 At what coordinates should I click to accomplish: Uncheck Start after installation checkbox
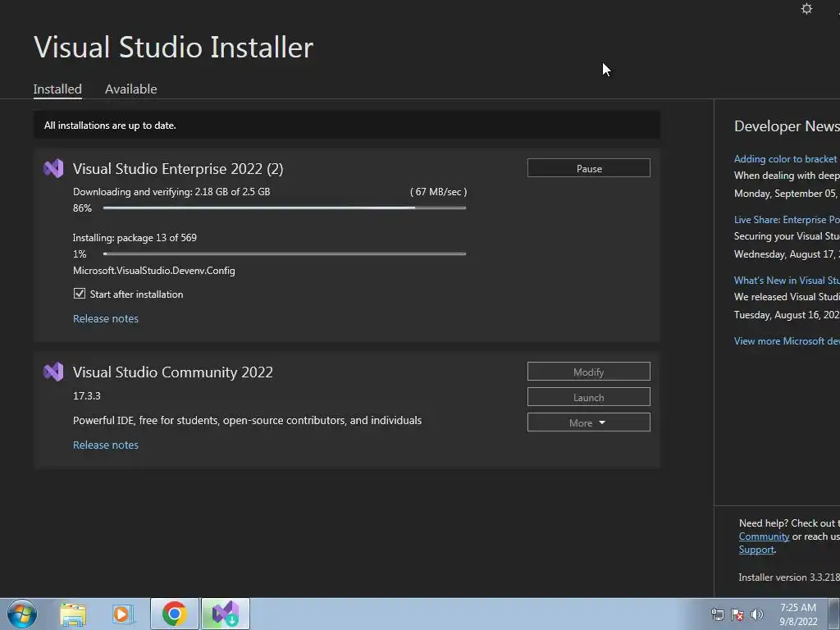pyautogui.click(x=80, y=294)
